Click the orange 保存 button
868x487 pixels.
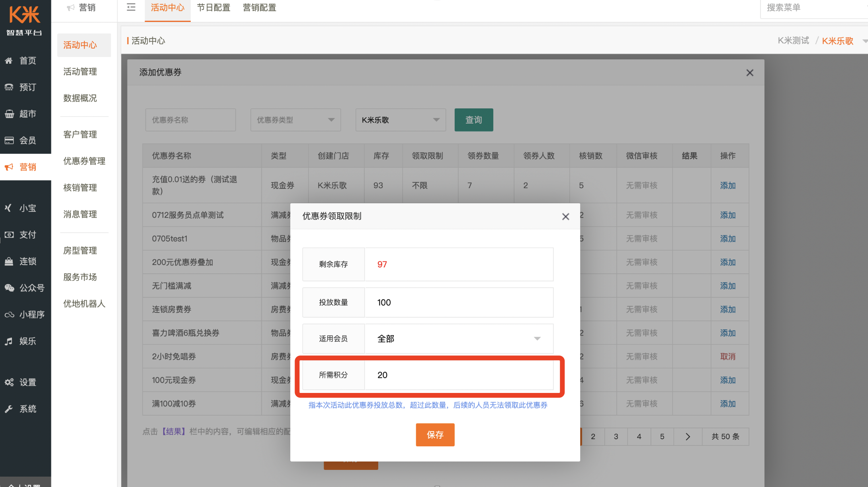point(435,435)
